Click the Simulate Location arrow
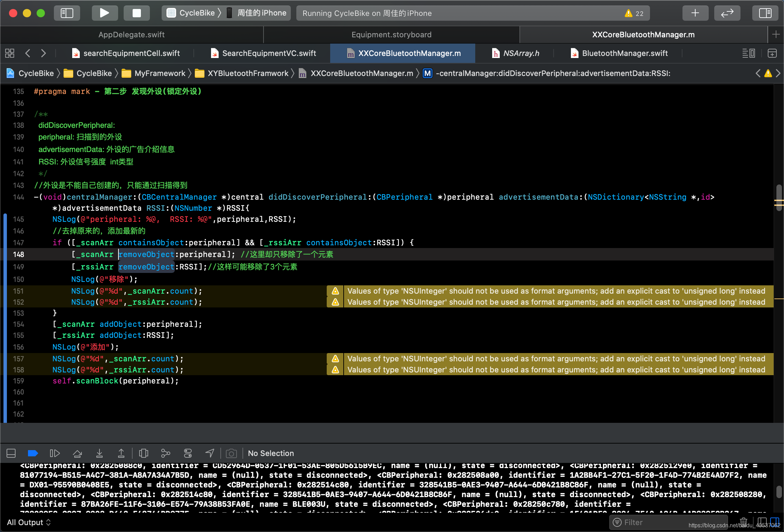Viewport: 784px width, 532px height. (210, 453)
